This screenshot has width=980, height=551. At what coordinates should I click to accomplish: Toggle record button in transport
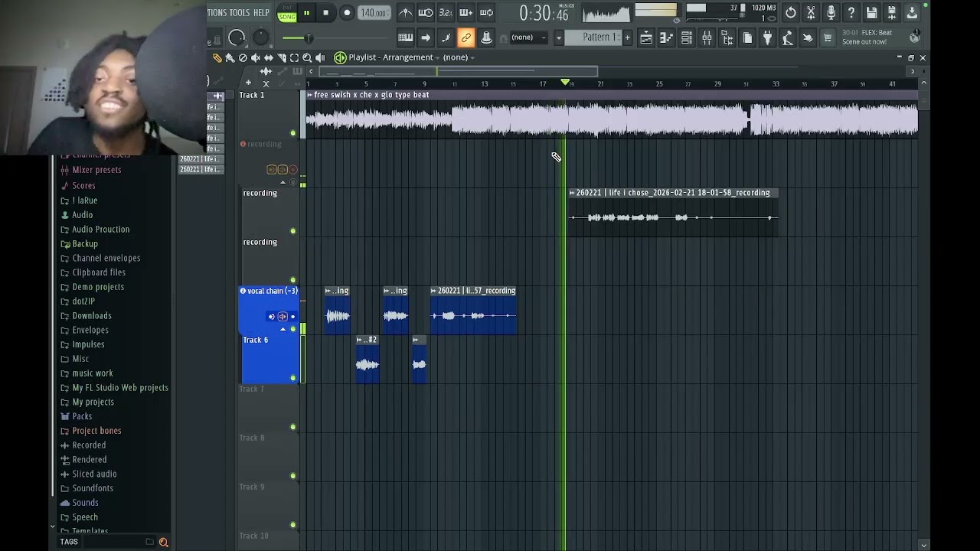pos(347,12)
